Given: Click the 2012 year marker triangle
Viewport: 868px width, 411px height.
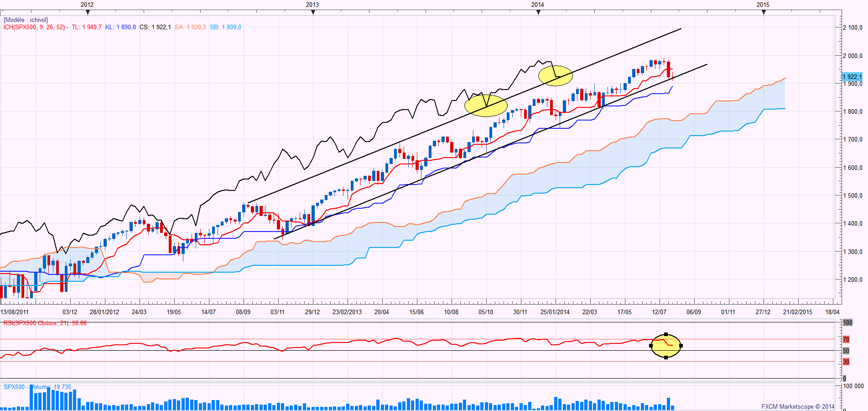Looking at the screenshot, I should [x=88, y=12].
